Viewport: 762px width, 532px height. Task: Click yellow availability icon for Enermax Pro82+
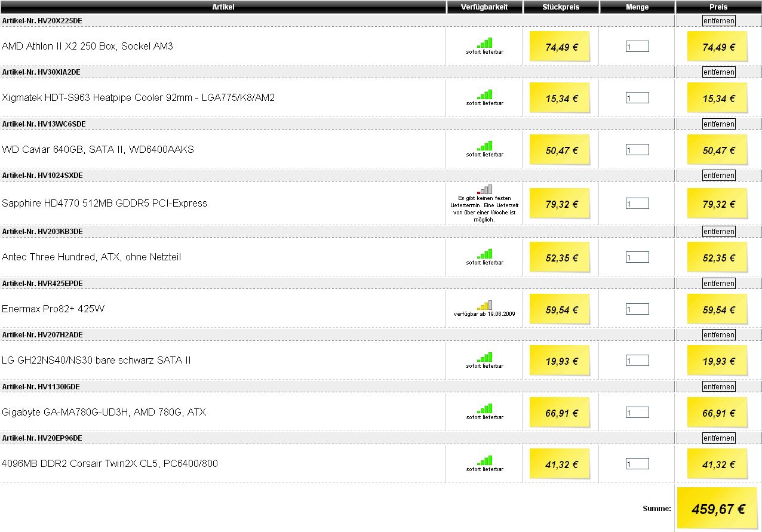(x=484, y=305)
